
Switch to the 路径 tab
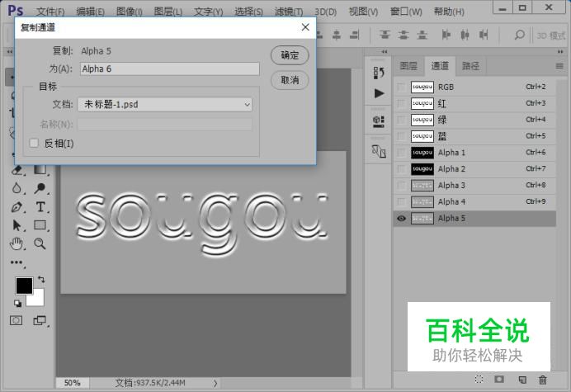[471, 66]
